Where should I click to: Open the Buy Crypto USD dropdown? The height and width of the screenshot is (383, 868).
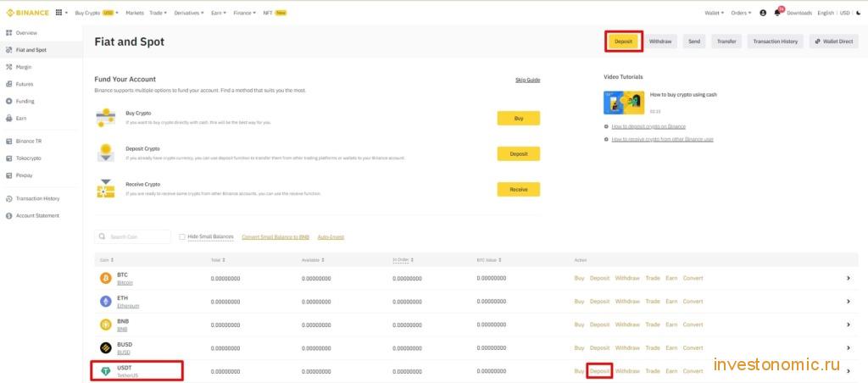coord(97,13)
